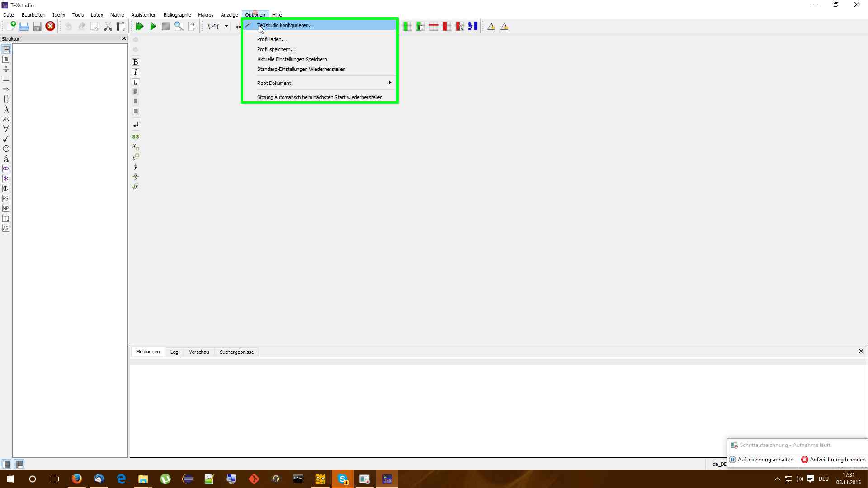This screenshot has width=868, height=488.
Task: Click the superscript icon
Action: tap(135, 157)
